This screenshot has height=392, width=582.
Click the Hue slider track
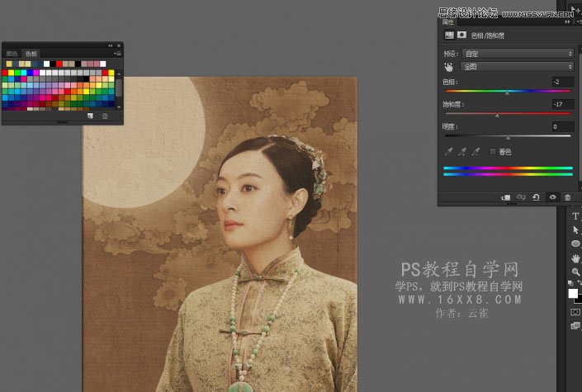coord(508,91)
